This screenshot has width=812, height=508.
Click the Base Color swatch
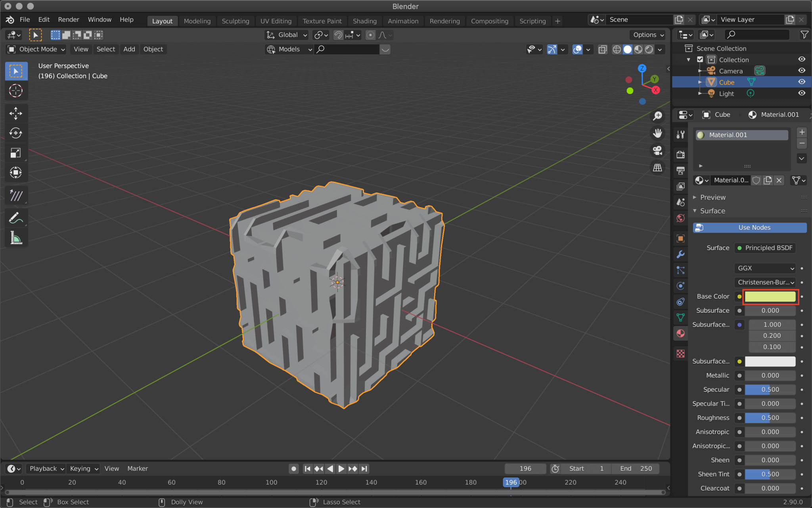coord(770,296)
